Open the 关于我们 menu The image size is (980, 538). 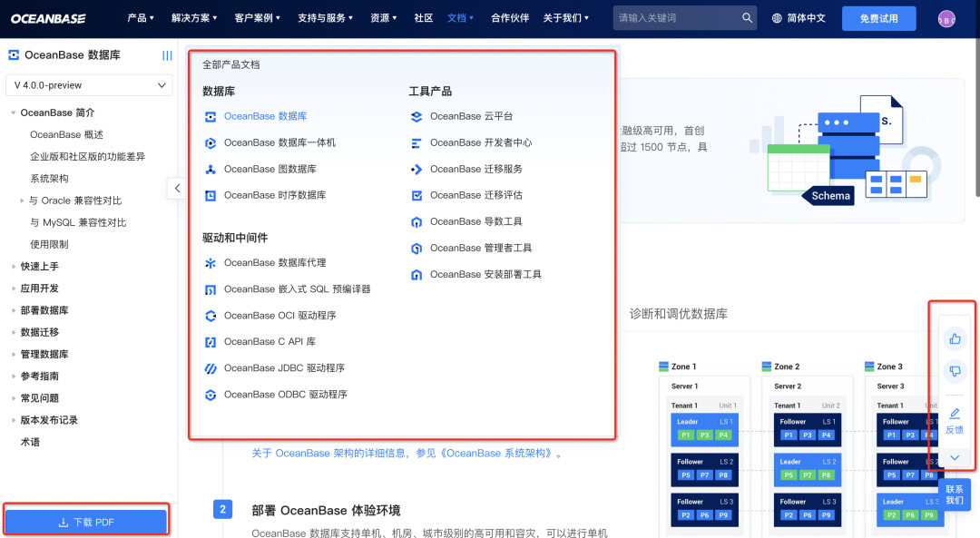coord(565,18)
